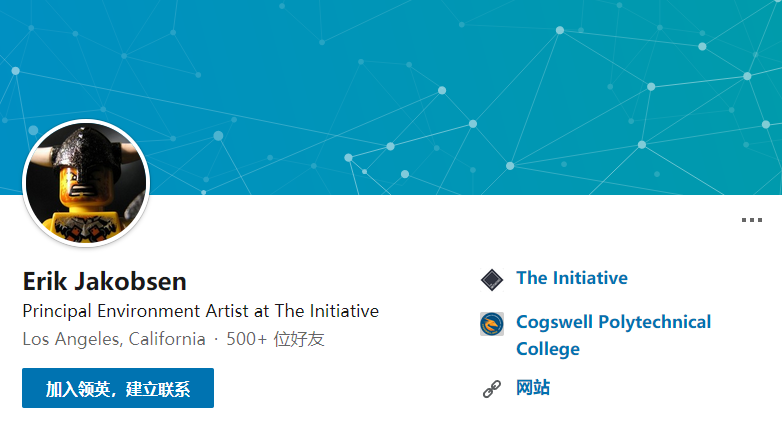Open the Lego viking profile photo
The width and height of the screenshot is (782, 431).
85,184
